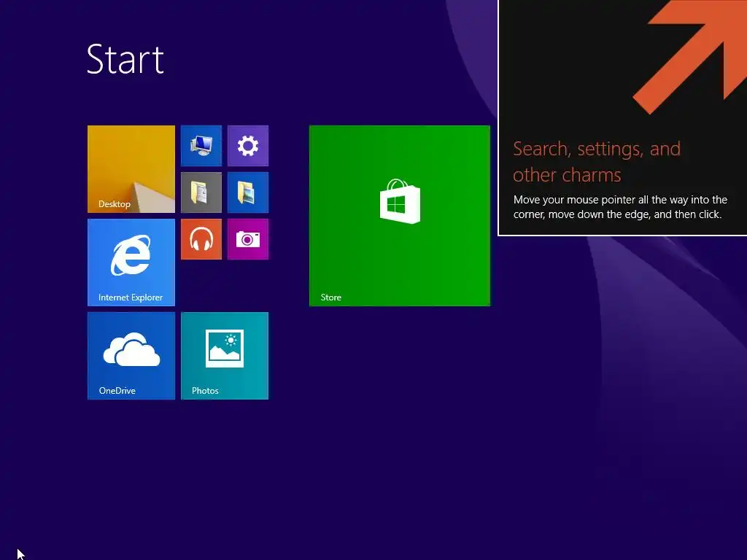Open the Pictures folder tile
The image size is (747, 560).
(x=248, y=192)
